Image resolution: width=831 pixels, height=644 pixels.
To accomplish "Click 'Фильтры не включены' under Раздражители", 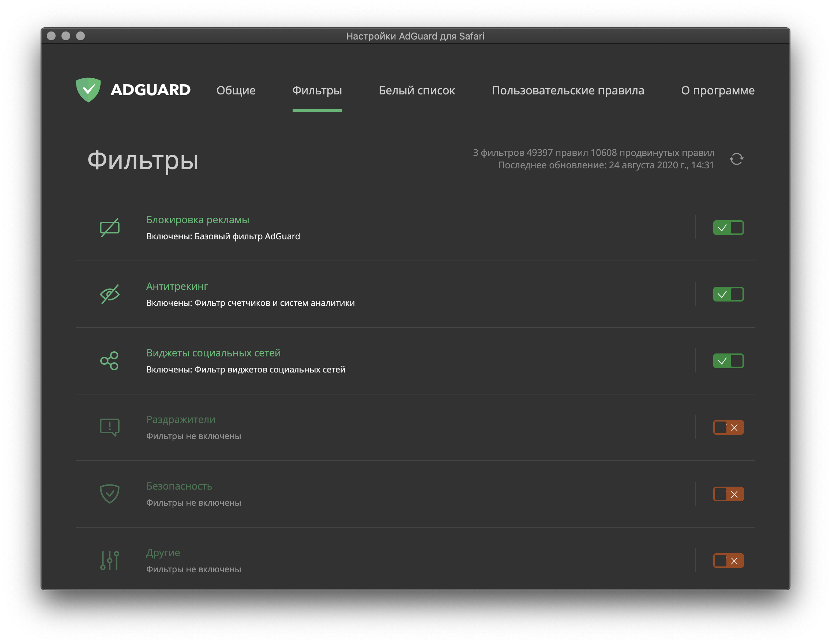I will pos(193,436).
